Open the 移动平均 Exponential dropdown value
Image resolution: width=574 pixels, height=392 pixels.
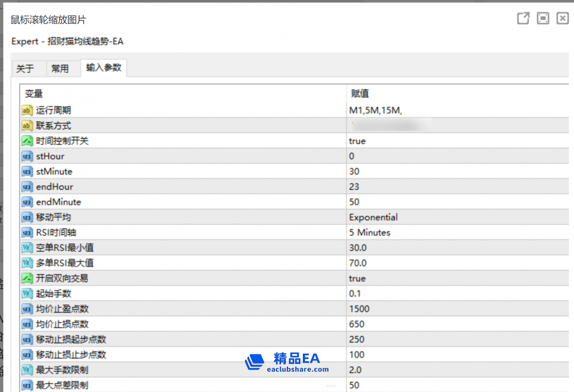[x=373, y=217]
